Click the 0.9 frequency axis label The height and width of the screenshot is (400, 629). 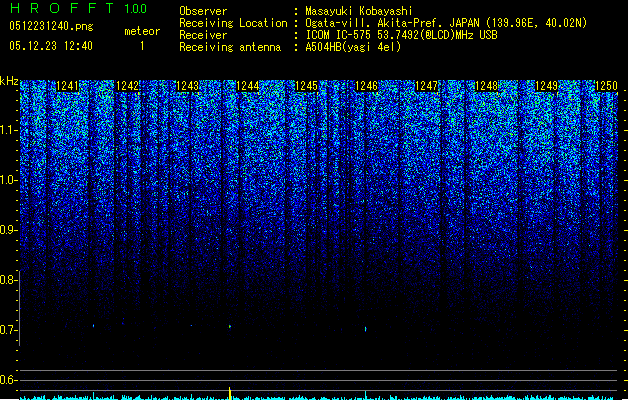pos(9,230)
